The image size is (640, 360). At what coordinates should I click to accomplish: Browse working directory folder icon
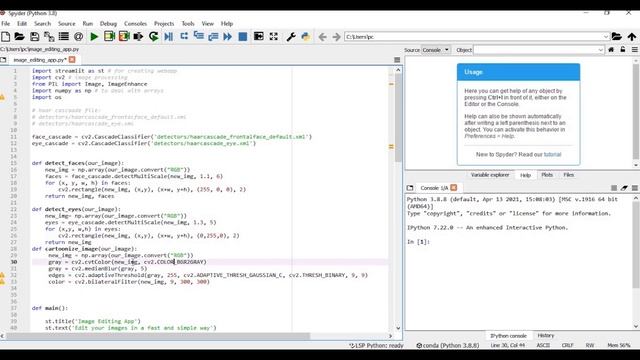(x=616, y=37)
